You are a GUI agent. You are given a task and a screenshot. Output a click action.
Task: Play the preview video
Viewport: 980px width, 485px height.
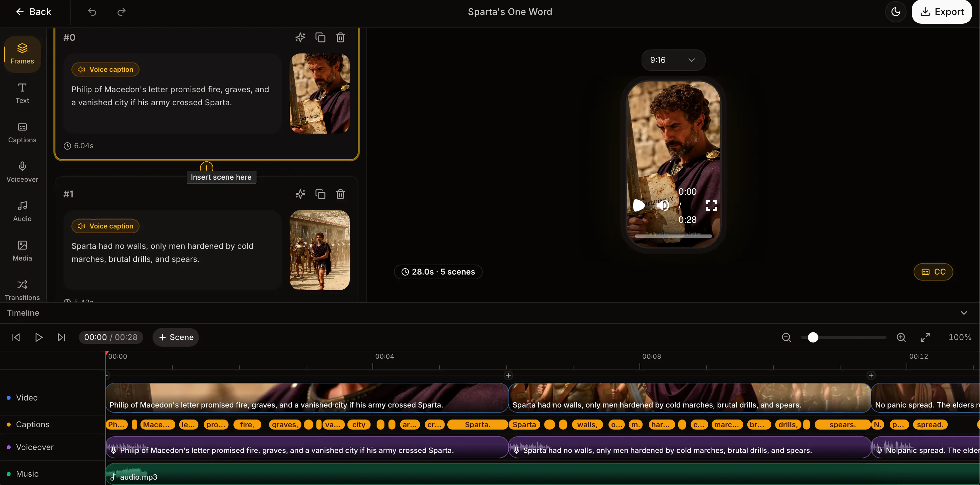[x=639, y=205]
